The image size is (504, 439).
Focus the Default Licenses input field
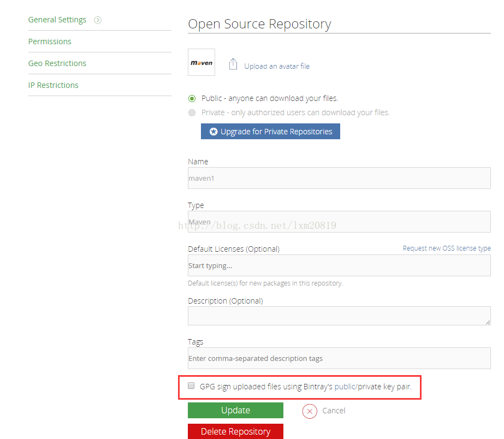click(339, 265)
